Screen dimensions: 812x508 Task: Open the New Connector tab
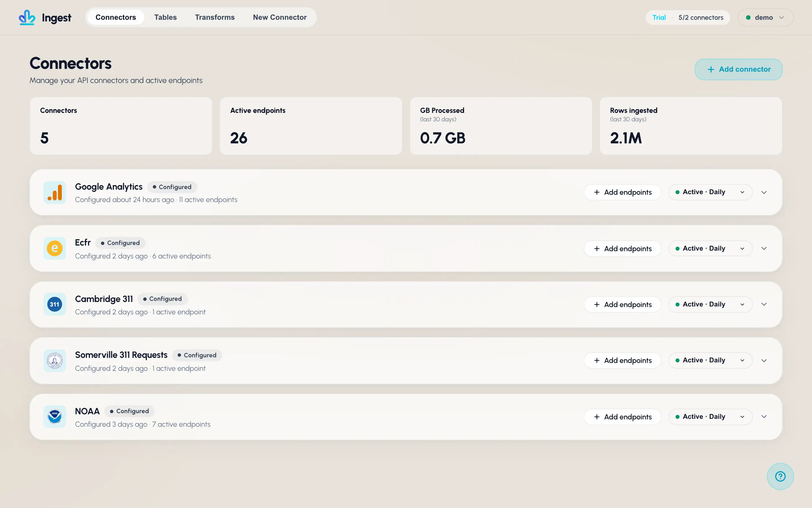pyautogui.click(x=280, y=17)
